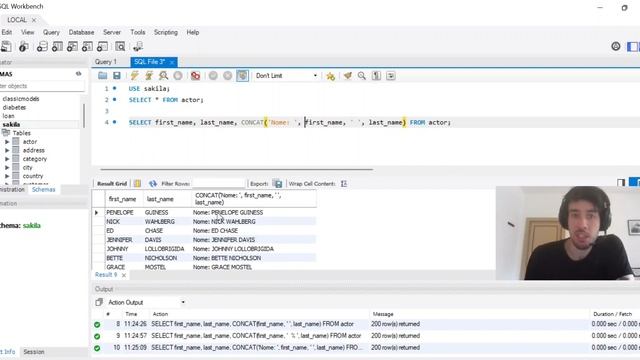Open the Don't Limit rows dropdown
Screen dimensions: 640x360
pyautogui.click(x=286, y=76)
